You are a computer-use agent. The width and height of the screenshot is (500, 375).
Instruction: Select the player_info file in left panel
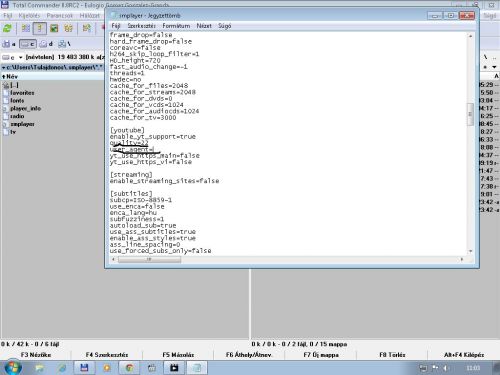tap(22, 109)
